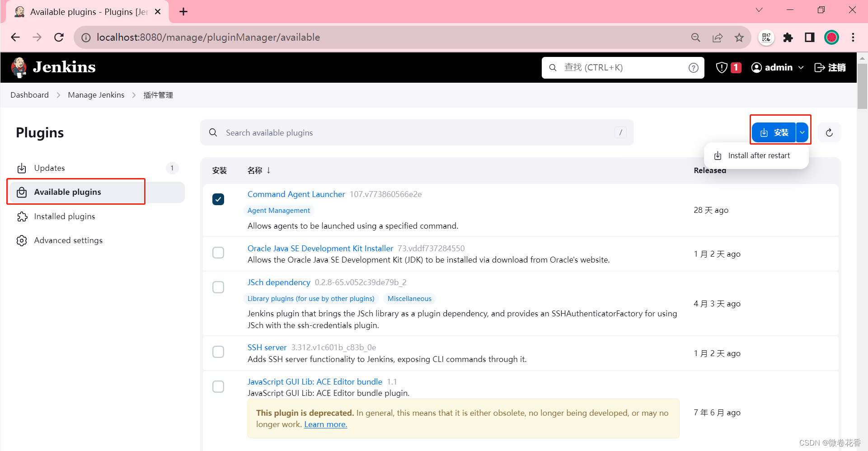Click the Install after restart icon

pyautogui.click(x=718, y=156)
